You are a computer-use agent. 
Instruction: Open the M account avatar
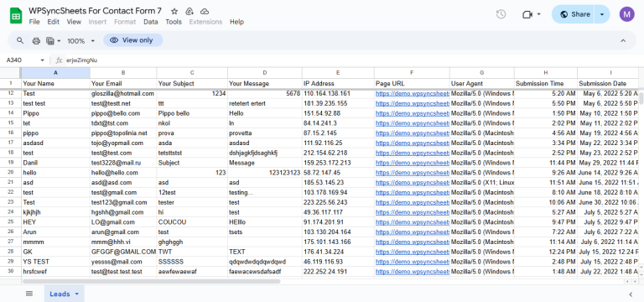click(626, 14)
